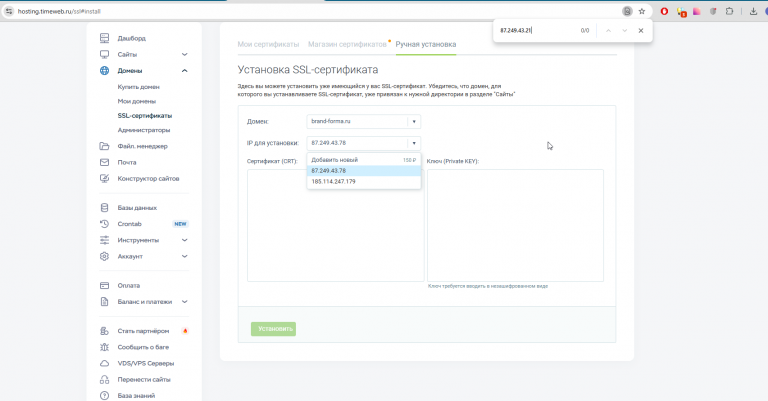Viewport: 768px width, 401px height.
Task: Open the Домен dropdown arrow
Action: click(x=414, y=121)
